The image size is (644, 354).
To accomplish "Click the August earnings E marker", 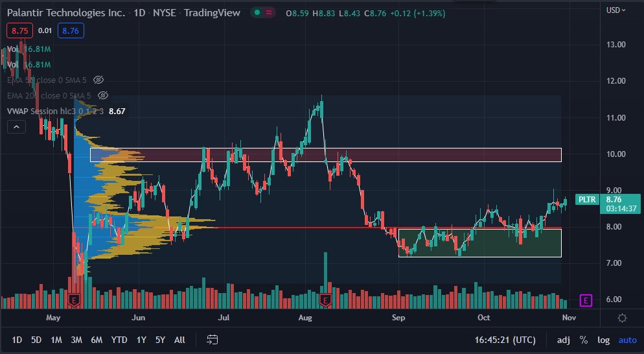I will pos(325,301).
